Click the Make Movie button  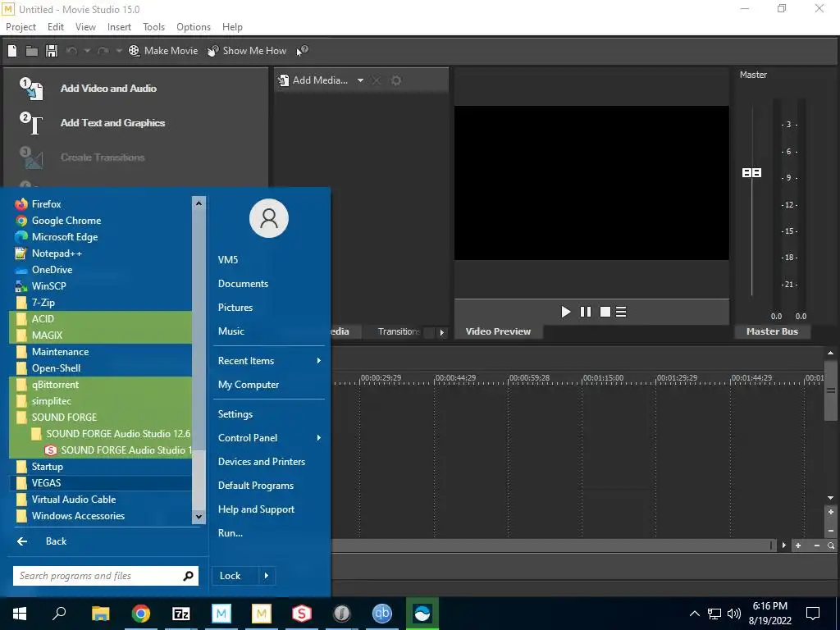coord(163,51)
